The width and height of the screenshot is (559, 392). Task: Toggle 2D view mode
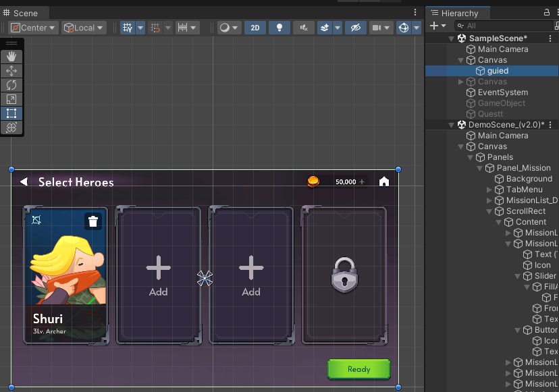pos(255,28)
